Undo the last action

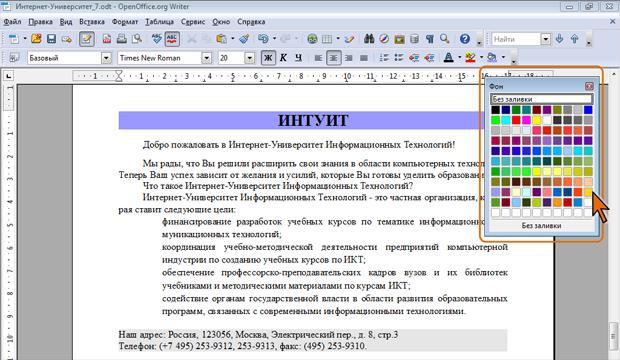[263, 39]
